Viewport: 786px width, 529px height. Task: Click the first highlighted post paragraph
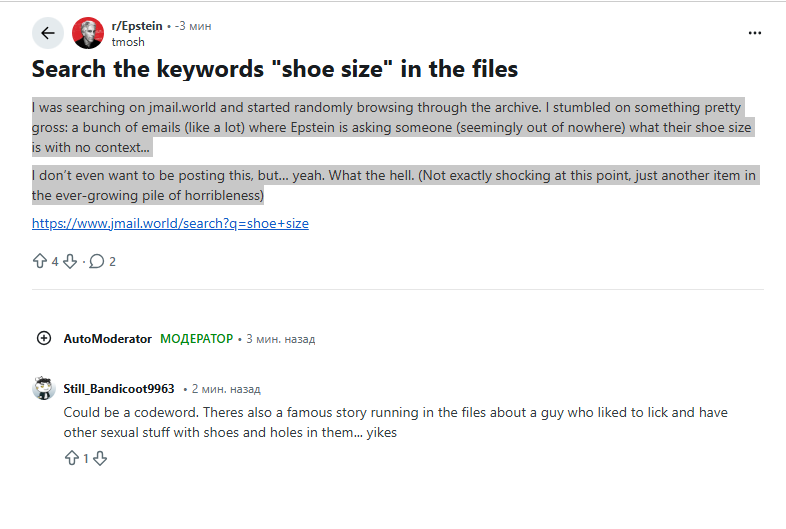coord(390,126)
